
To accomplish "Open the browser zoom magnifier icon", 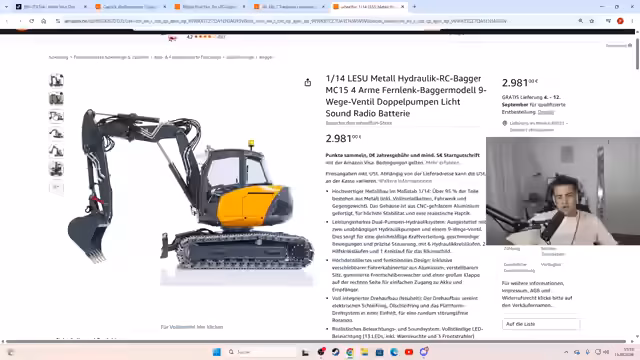I will (x=580, y=21).
